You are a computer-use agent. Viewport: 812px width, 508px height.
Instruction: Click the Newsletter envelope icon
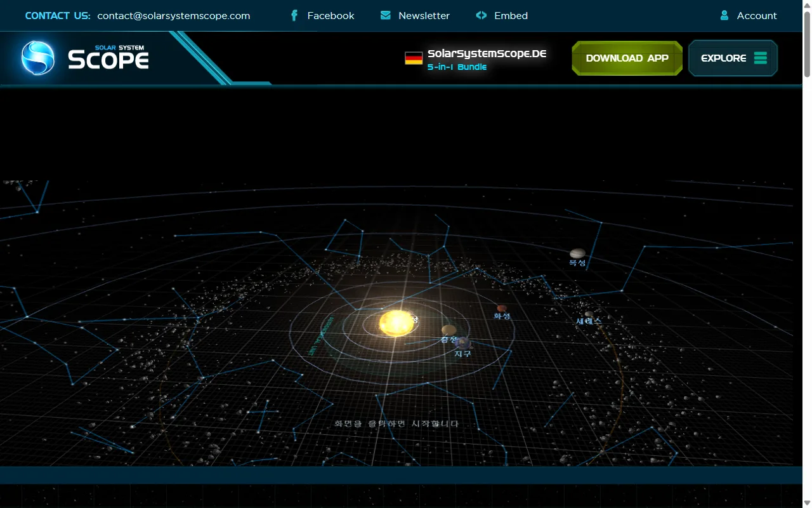[x=386, y=15]
